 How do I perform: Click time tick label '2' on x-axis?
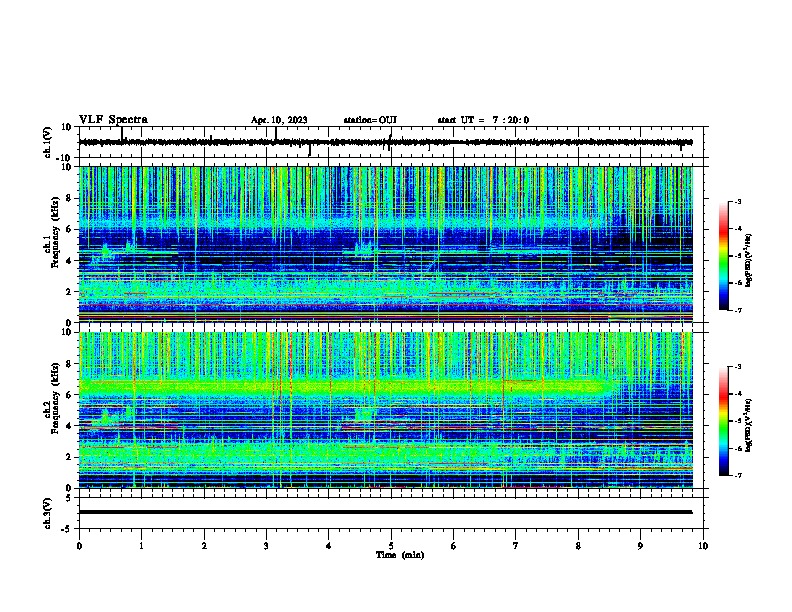(204, 546)
